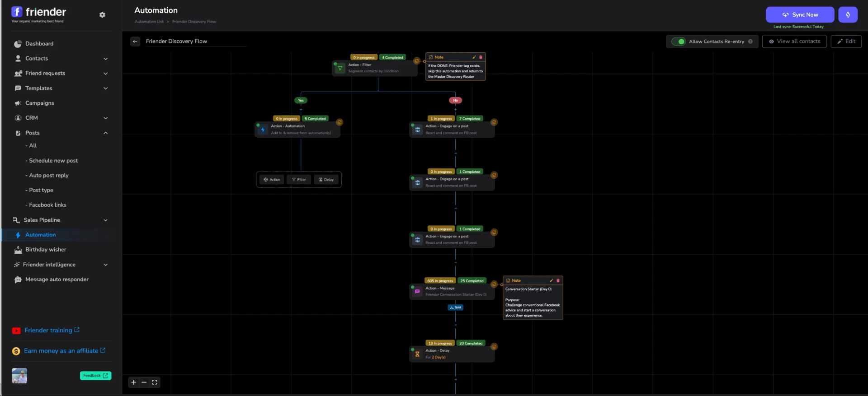The image size is (868, 396).
Task: Click the rocket icon button beside Sync Now
Action: [x=848, y=14]
